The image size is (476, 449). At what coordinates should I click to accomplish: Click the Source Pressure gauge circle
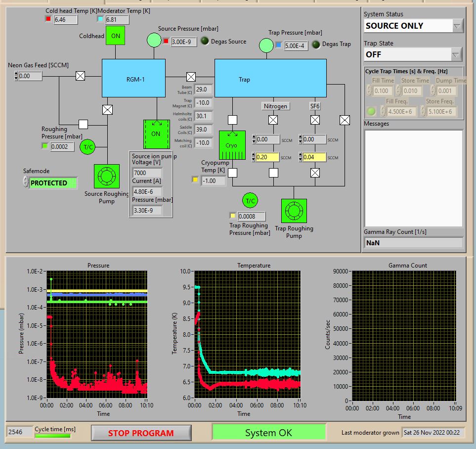click(x=154, y=41)
